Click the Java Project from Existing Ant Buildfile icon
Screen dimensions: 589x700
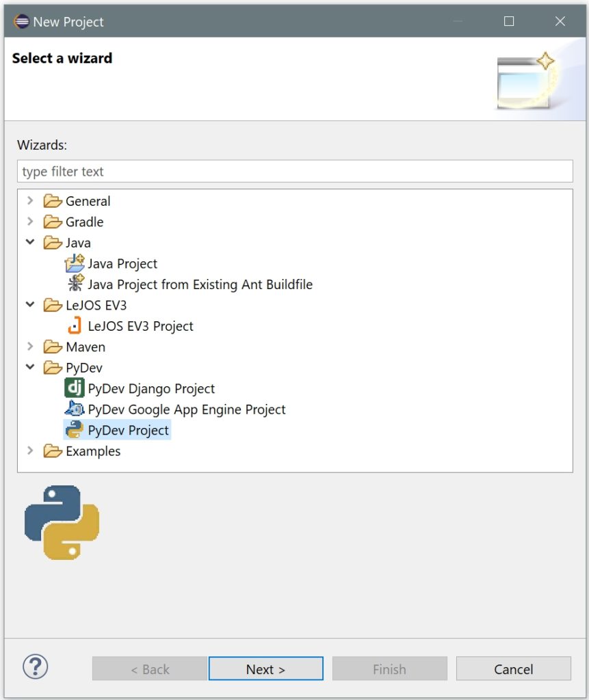(x=75, y=284)
